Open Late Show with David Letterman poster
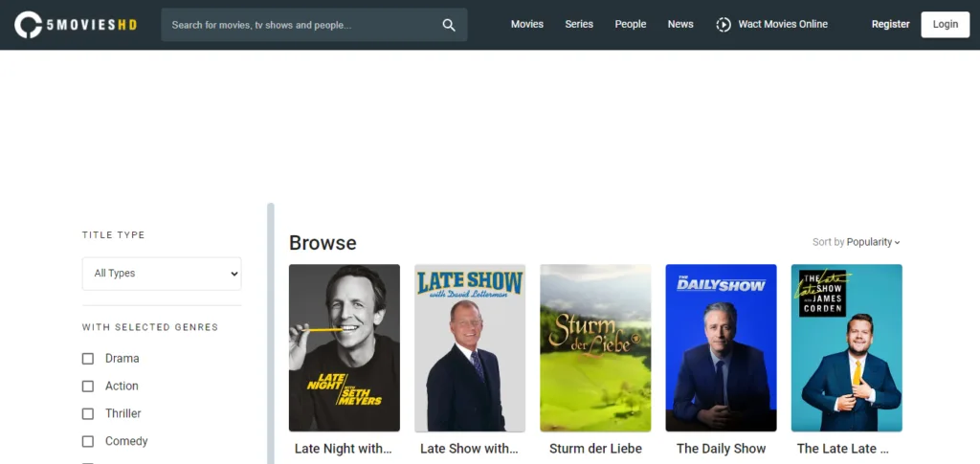 point(470,348)
